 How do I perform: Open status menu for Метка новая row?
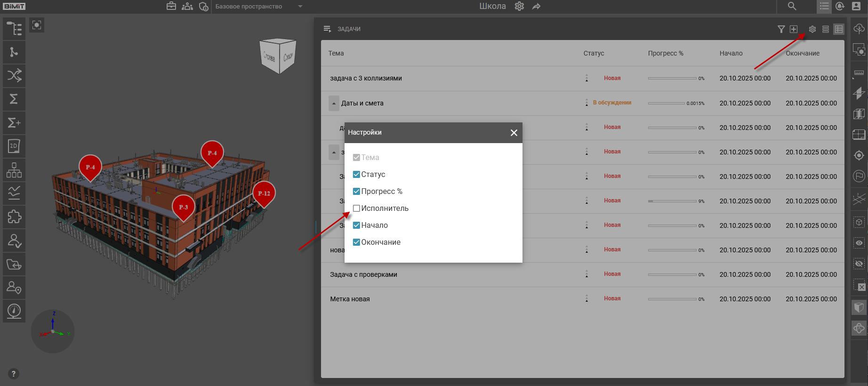(587, 298)
